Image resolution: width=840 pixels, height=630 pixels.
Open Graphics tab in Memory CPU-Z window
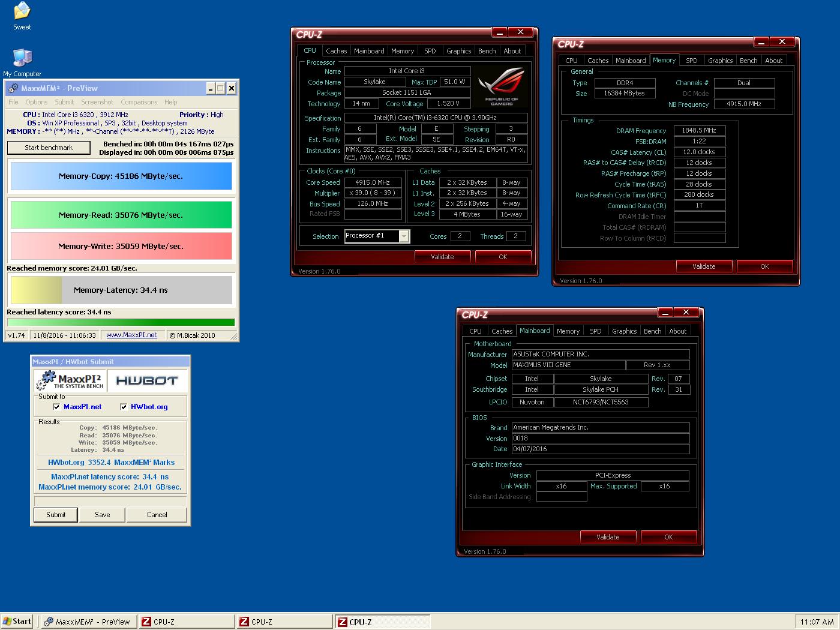coord(720,61)
